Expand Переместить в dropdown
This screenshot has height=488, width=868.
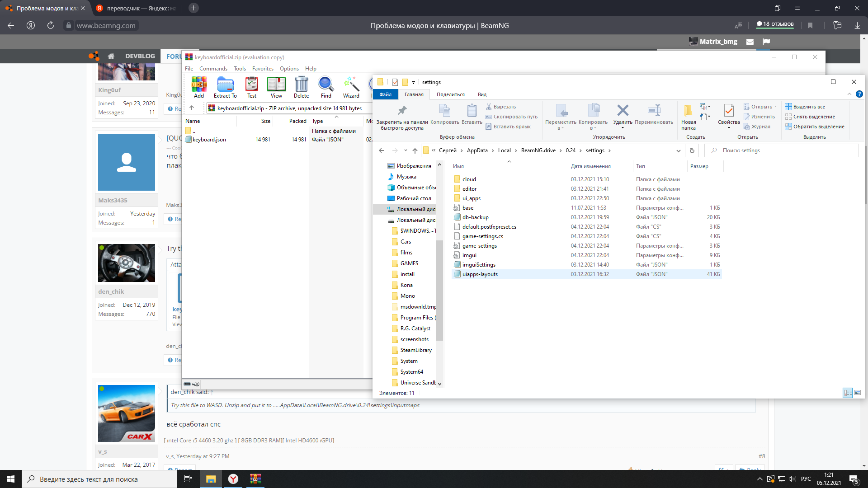[561, 128]
